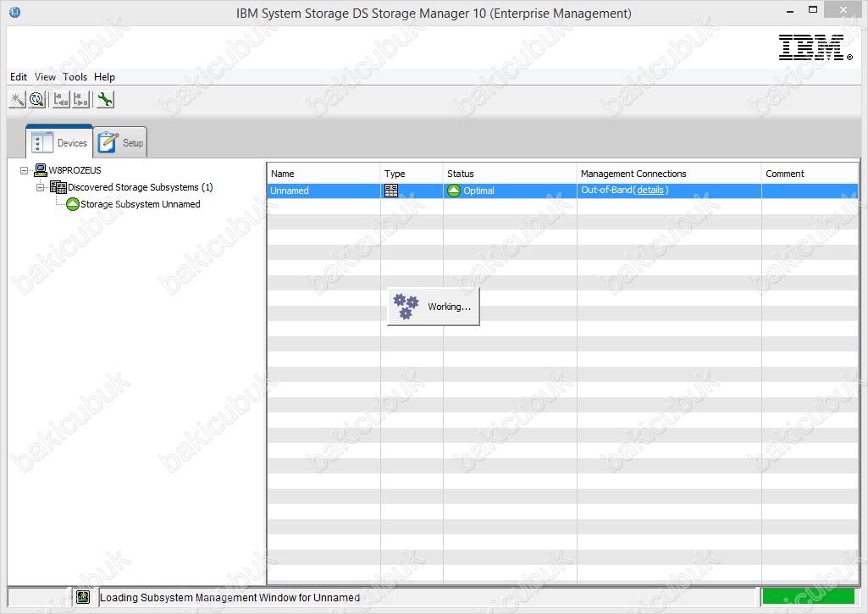
Task: Open the Edit menu
Action: click(19, 77)
